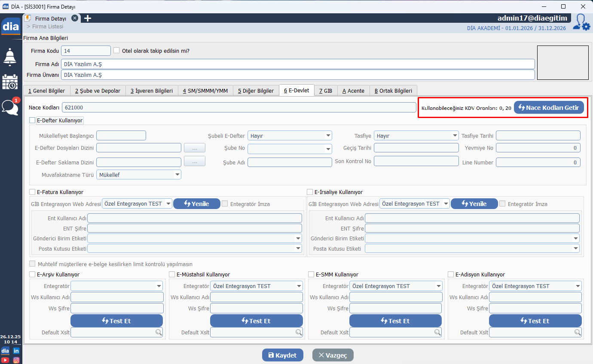The image size is (593, 364).
Task: Open the notifications bell icon
Action: coord(10,57)
